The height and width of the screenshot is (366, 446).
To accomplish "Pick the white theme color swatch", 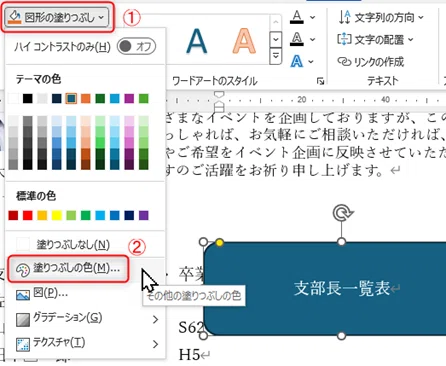I will pos(13,98).
